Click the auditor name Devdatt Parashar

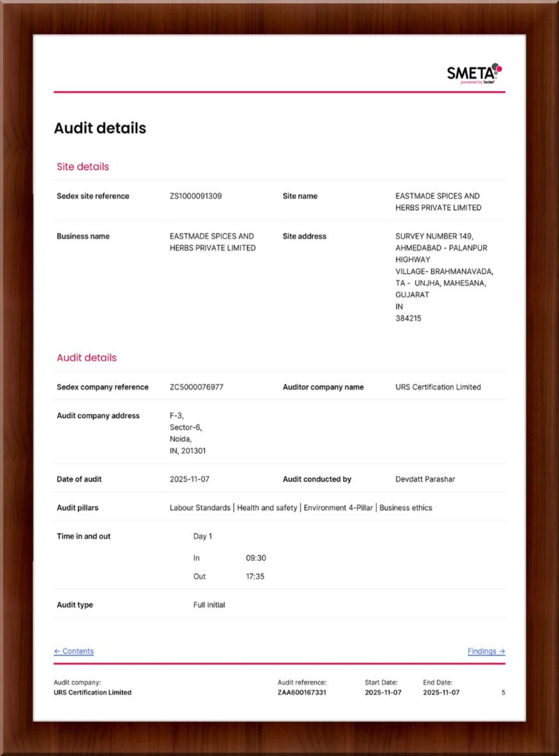pyautogui.click(x=425, y=479)
